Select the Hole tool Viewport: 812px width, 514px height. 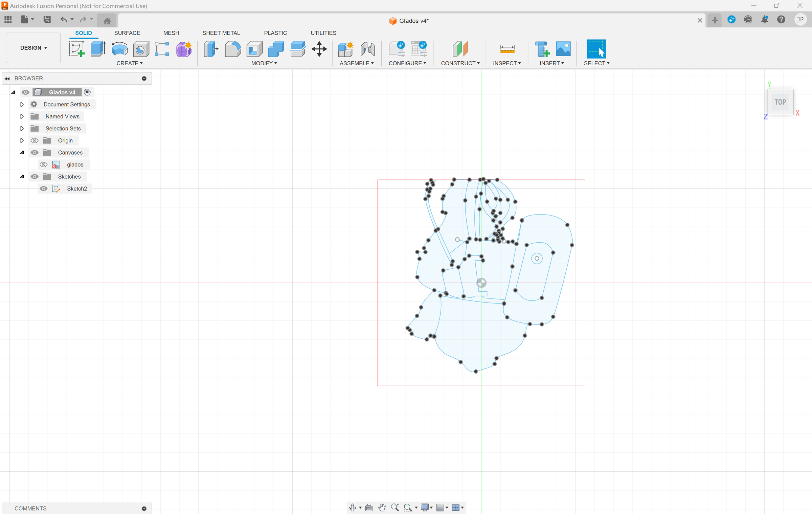coord(141,49)
